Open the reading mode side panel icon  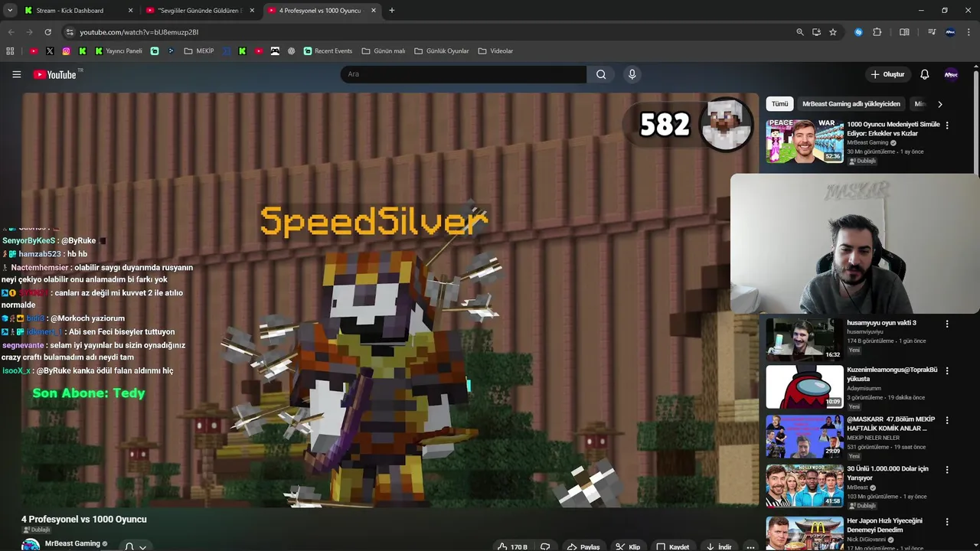tap(904, 32)
